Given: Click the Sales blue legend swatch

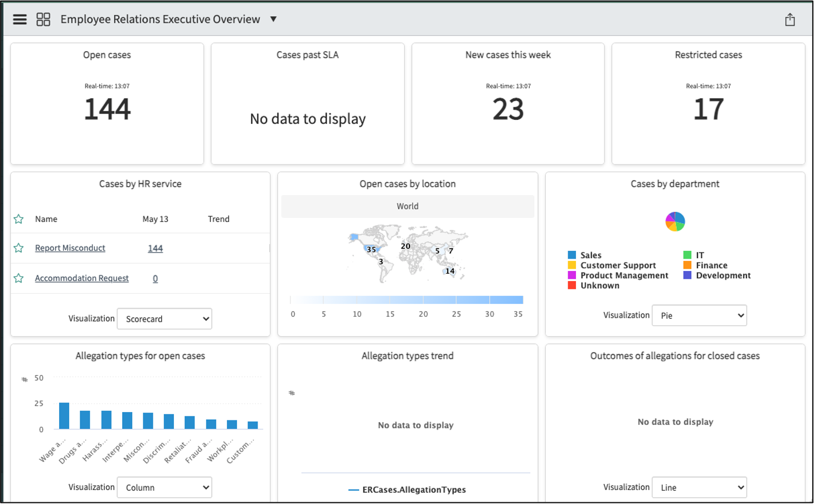Looking at the screenshot, I should tap(571, 255).
